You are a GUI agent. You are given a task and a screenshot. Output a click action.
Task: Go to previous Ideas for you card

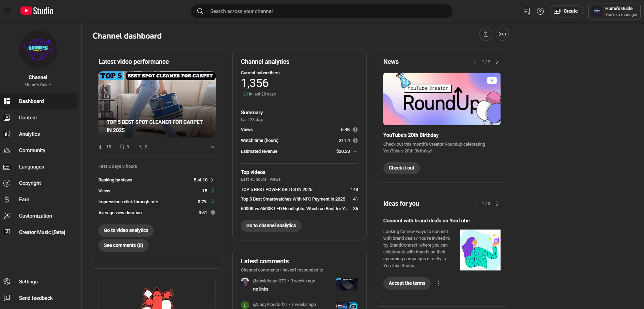click(x=475, y=204)
